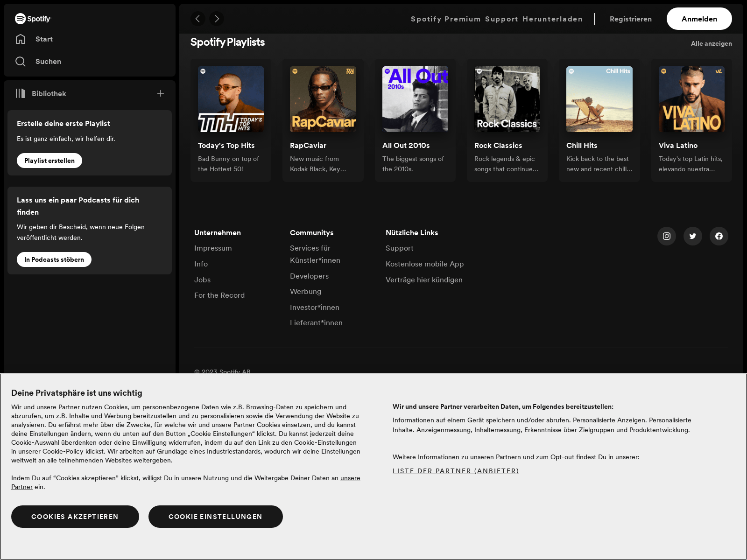
Task: Open the Werbung footer link
Action: pyautogui.click(x=305, y=292)
